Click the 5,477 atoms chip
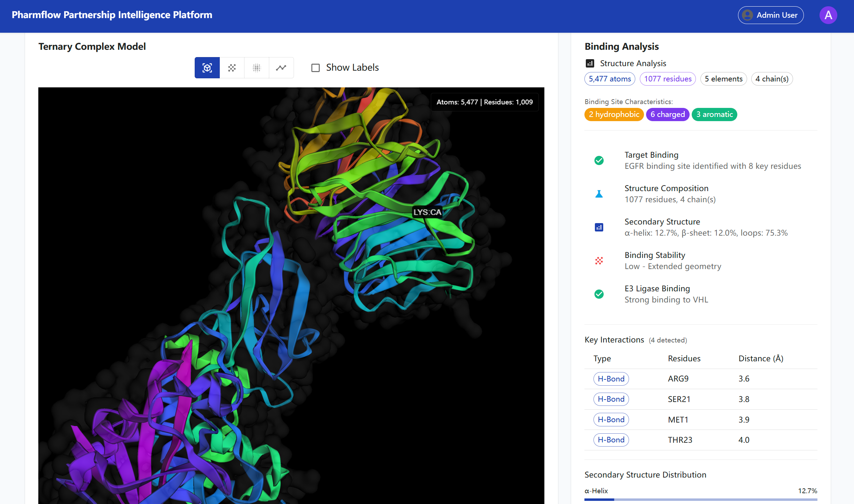 (x=610, y=79)
